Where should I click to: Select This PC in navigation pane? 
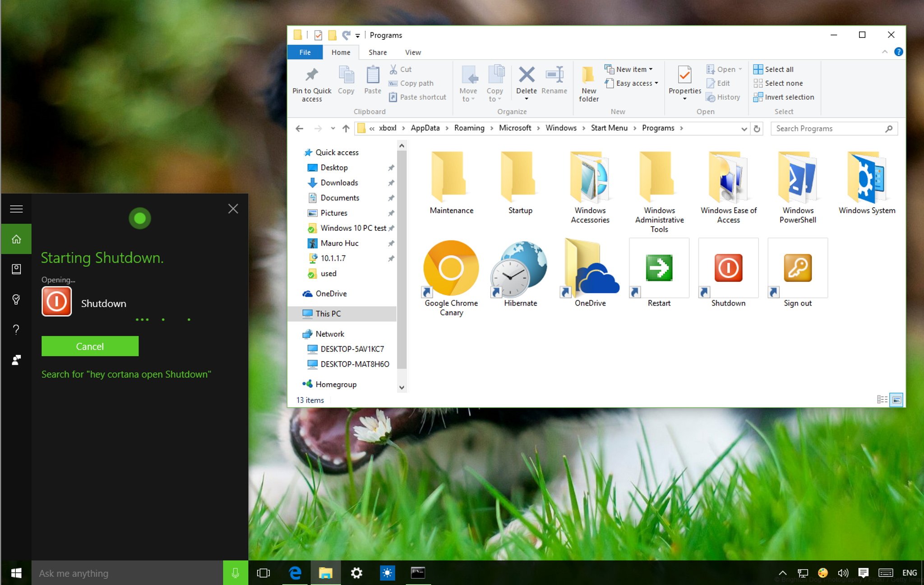coord(342,314)
